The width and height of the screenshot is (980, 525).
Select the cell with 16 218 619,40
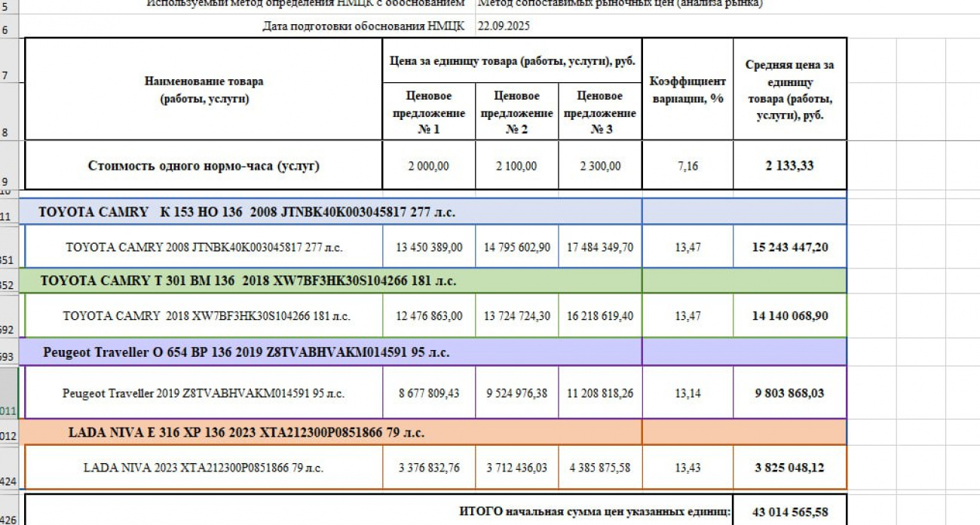(x=599, y=316)
